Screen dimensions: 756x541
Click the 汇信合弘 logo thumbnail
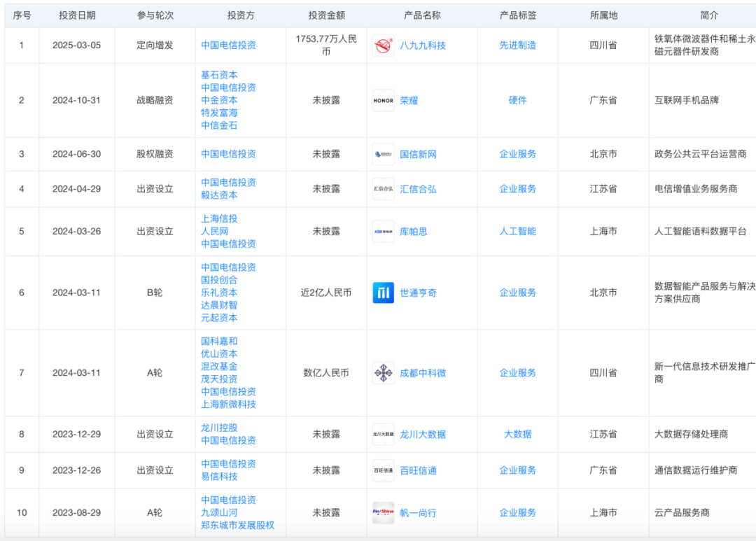[383, 189]
